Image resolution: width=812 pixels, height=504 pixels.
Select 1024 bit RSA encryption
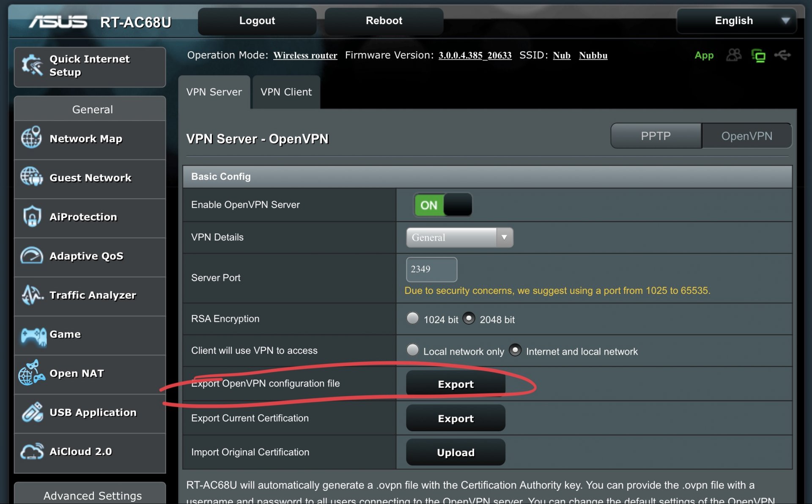(412, 318)
